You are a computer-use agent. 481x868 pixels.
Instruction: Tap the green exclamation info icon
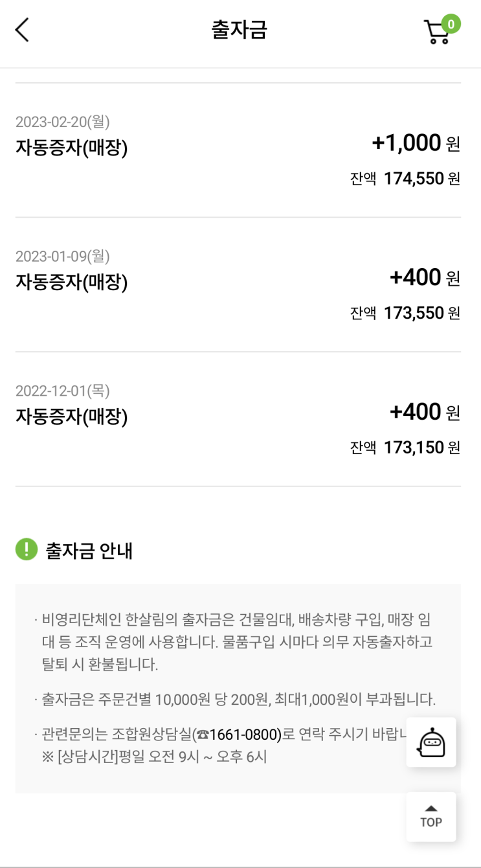click(x=27, y=550)
